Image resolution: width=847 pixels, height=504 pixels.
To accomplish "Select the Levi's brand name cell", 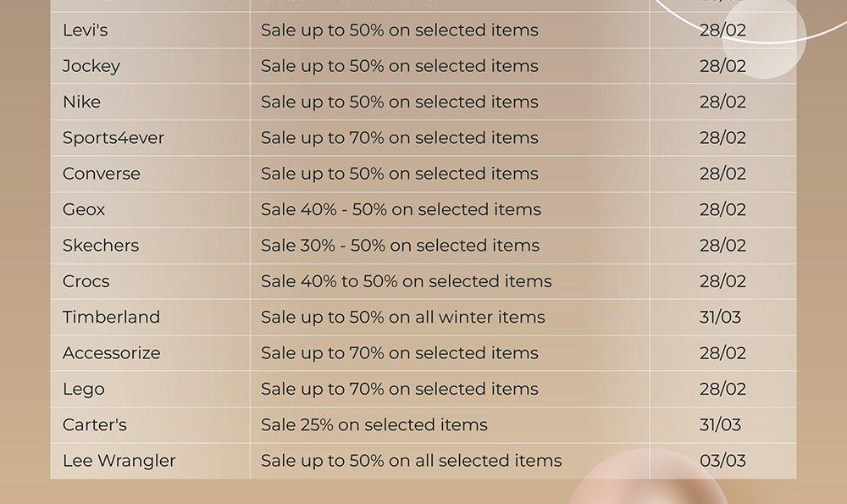I will pyautogui.click(x=86, y=30).
